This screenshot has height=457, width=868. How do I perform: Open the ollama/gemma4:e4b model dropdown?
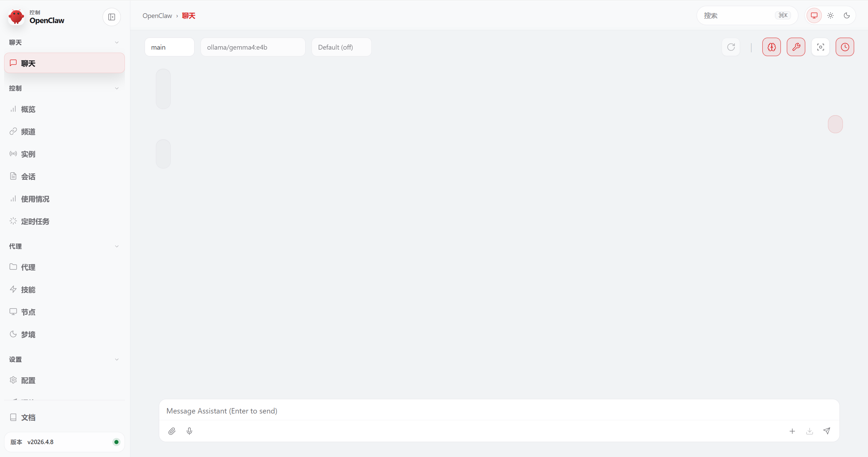pyautogui.click(x=253, y=47)
